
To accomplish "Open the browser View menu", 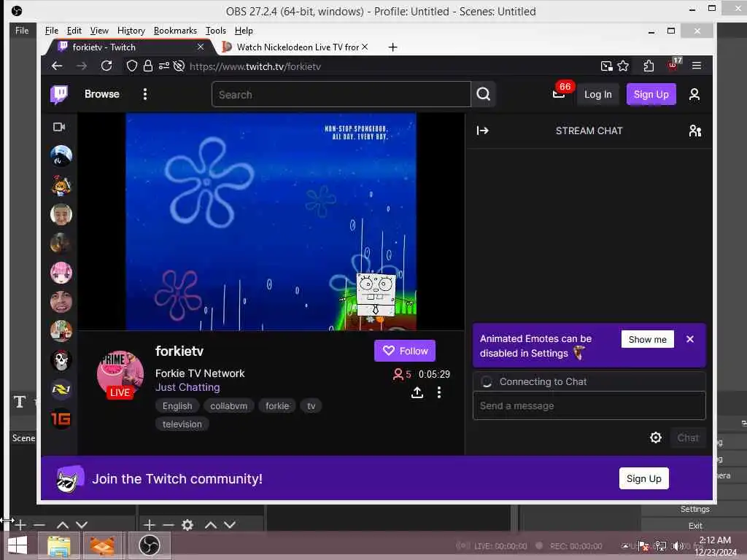I will click(99, 31).
